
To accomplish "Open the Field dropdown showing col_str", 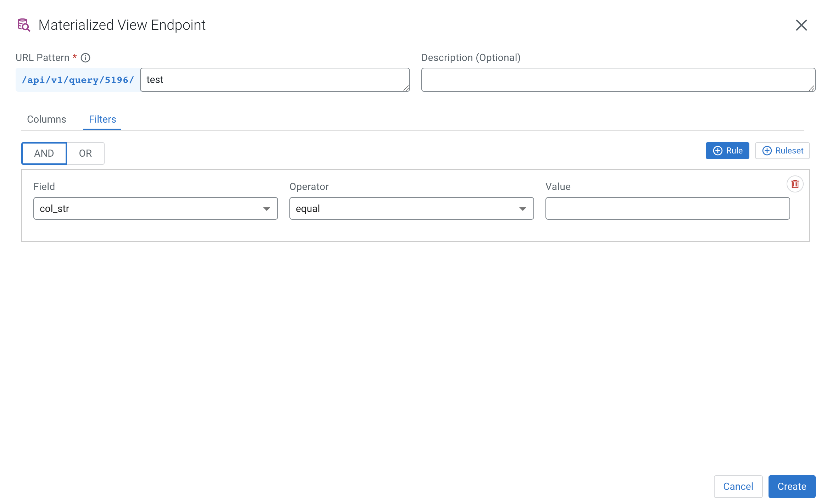I will tap(149, 208).
